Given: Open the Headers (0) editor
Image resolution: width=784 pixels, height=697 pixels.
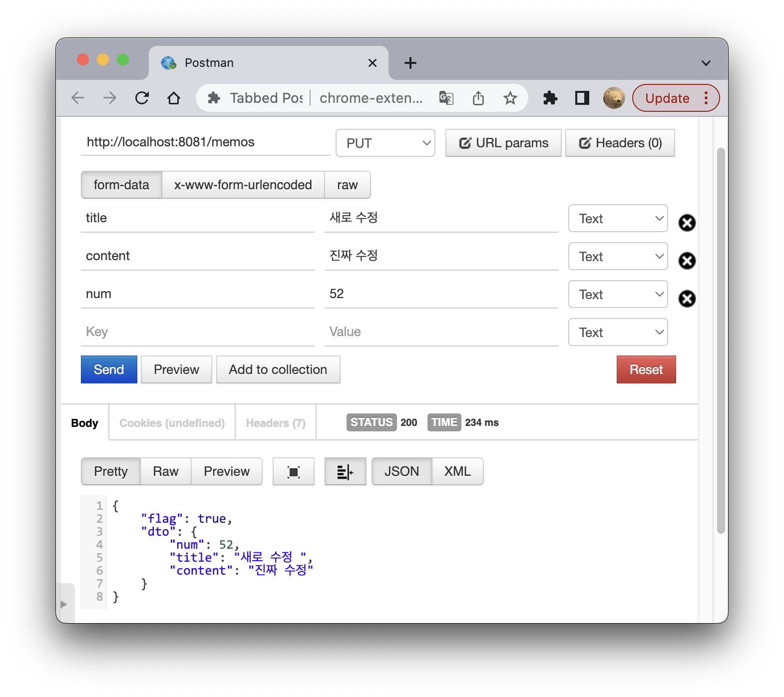Looking at the screenshot, I should [x=620, y=143].
